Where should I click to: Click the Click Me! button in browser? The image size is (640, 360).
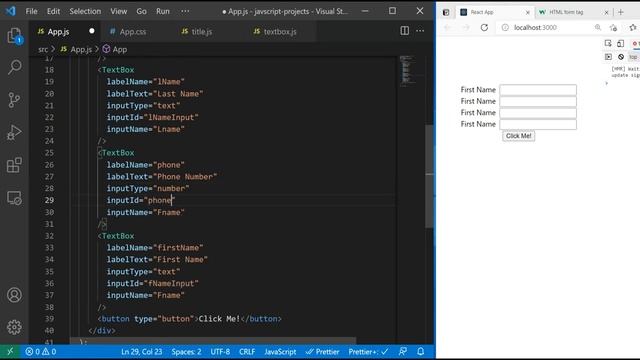tap(518, 136)
